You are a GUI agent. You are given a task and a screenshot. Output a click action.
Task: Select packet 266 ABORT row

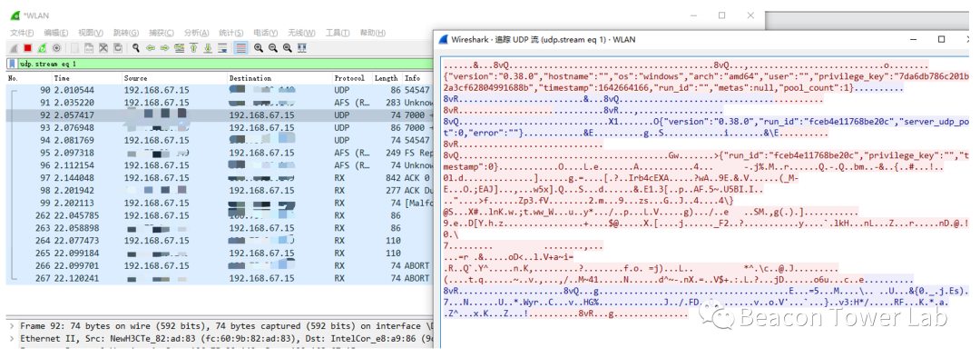click(220, 265)
